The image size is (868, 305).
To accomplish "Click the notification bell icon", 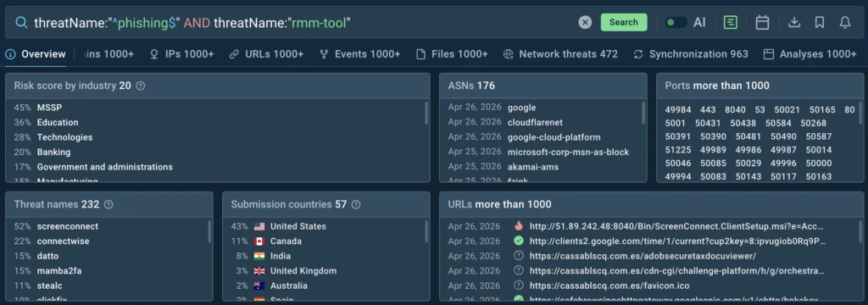I will tap(845, 22).
